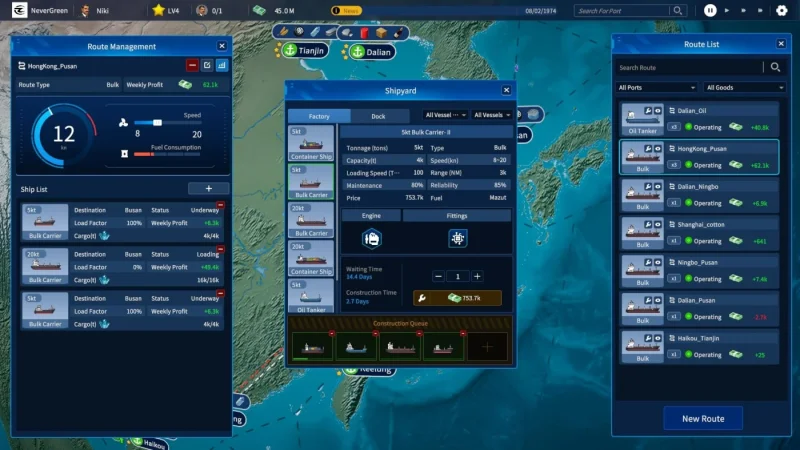Screen dimensions: 800x450
Task: Expand the All Goods dropdown
Action: (744, 88)
